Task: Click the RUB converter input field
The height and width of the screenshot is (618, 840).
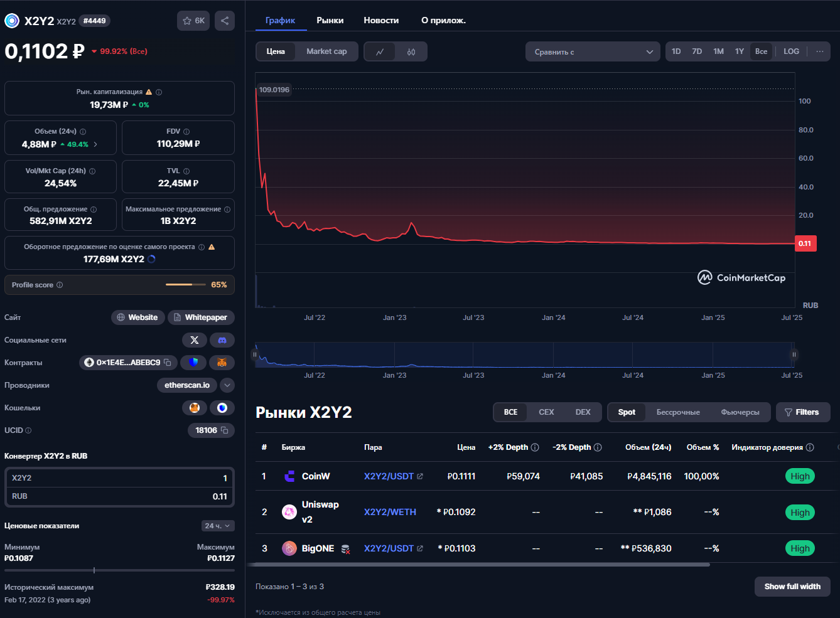Action: click(119, 496)
